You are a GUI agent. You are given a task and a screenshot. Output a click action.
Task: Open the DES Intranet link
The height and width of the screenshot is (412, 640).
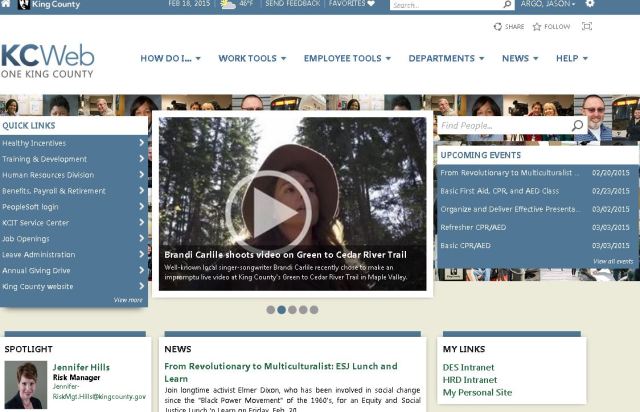pos(468,367)
